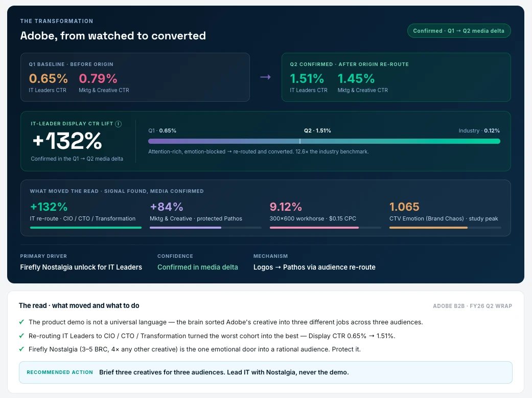Click the checkmark beside the Re-routing IT Leaders bullet
This screenshot has height=398, width=532.
click(x=21, y=336)
